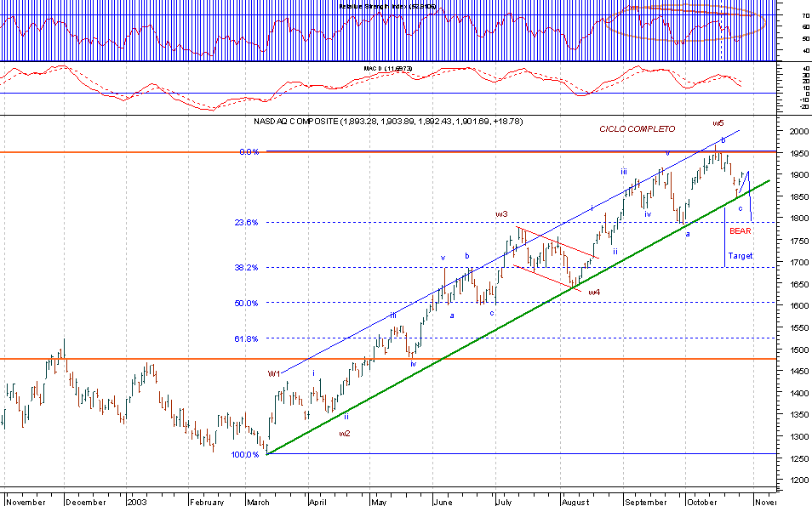Select the 0.0% Fibonacci level label
Viewport: 812px width, 506px height.
[249, 152]
